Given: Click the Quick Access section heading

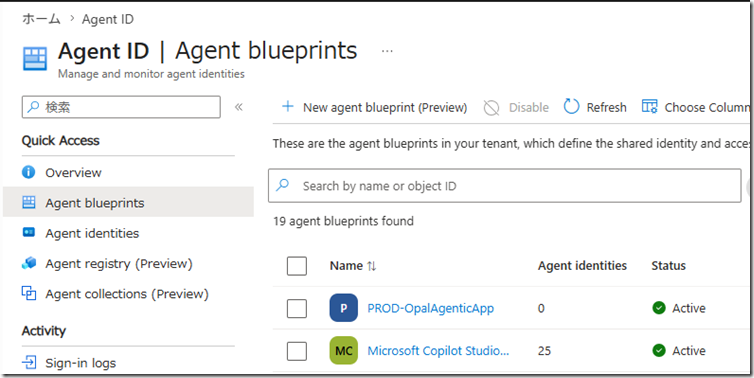Looking at the screenshot, I should coord(61,140).
